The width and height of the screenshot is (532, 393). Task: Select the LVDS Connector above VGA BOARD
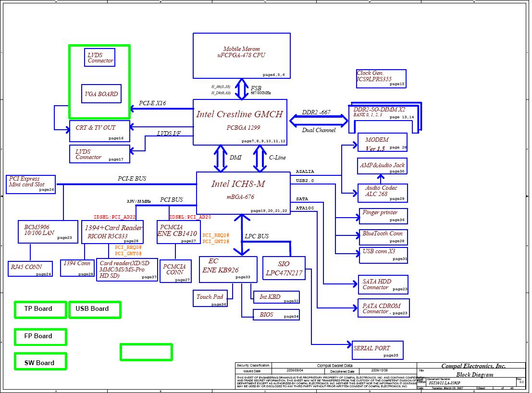pyautogui.click(x=100, y=57)
